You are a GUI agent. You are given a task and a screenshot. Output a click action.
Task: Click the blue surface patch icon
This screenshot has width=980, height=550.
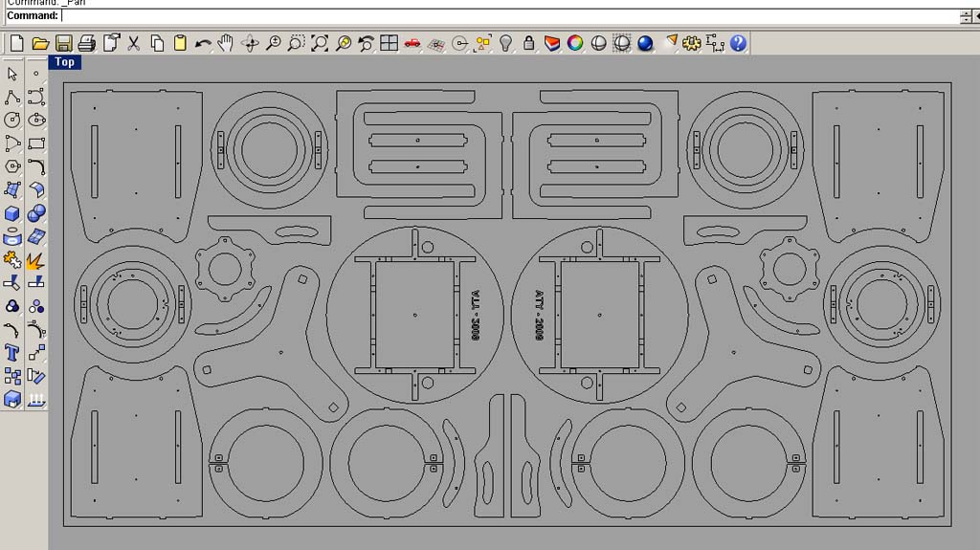pos(36,237)
